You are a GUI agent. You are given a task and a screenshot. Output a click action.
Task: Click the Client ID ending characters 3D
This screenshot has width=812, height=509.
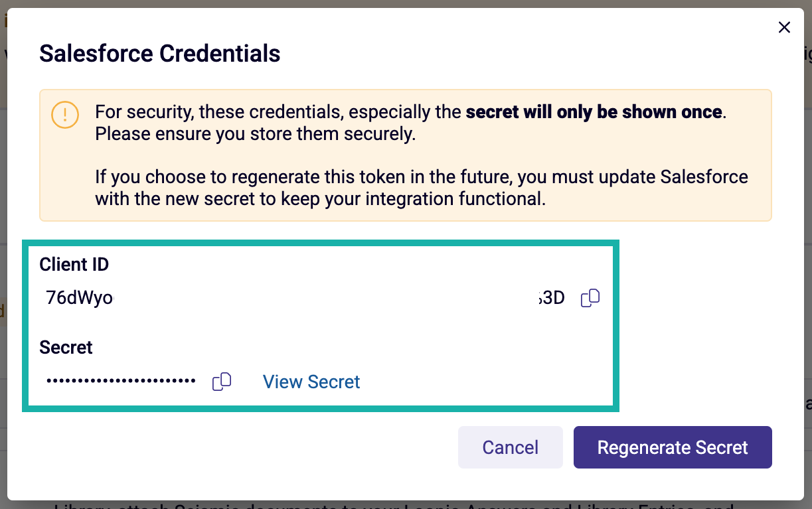tap(551, 298)
